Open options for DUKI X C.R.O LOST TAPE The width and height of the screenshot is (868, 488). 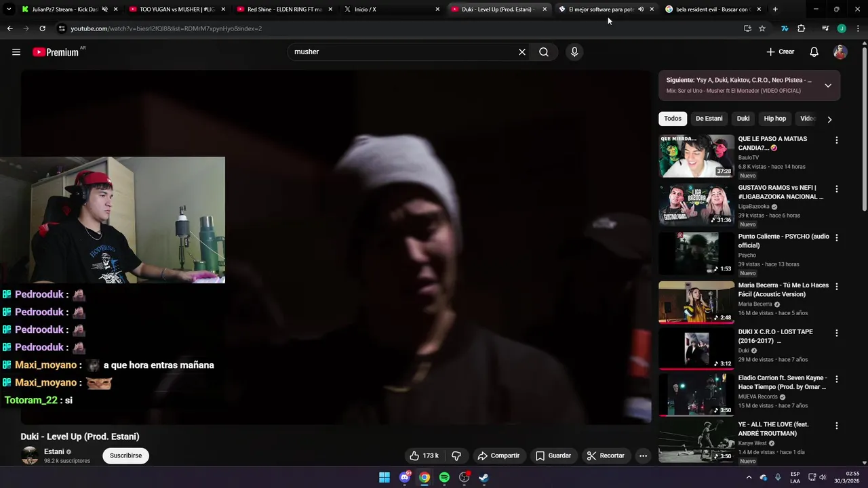836,333
